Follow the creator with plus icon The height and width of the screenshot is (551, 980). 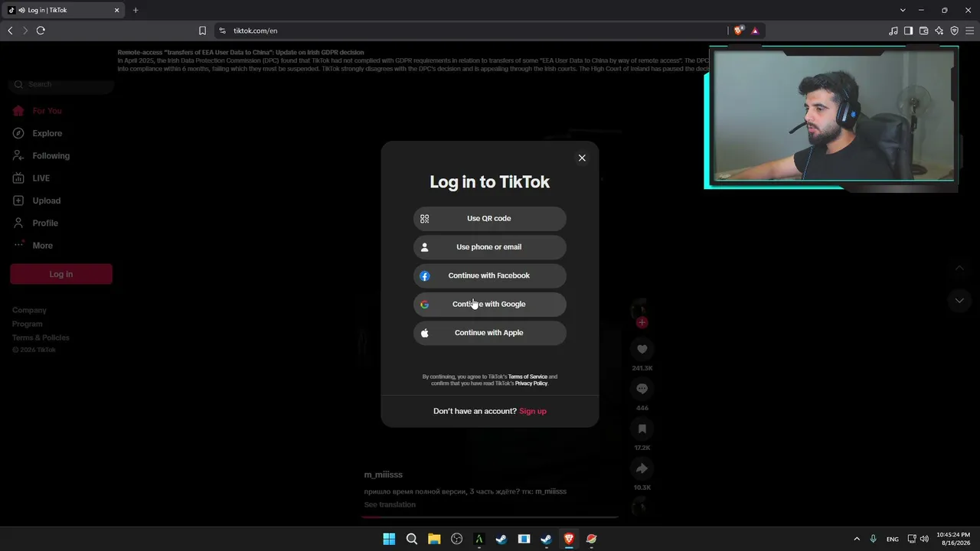point(642,322)
